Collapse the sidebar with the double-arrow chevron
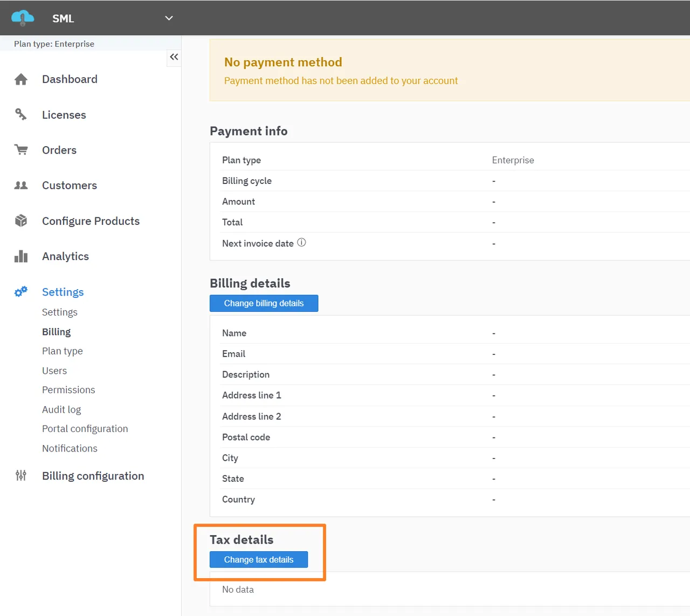The height and width of the screenshot is (616, 690). click(x=174, y=57)
